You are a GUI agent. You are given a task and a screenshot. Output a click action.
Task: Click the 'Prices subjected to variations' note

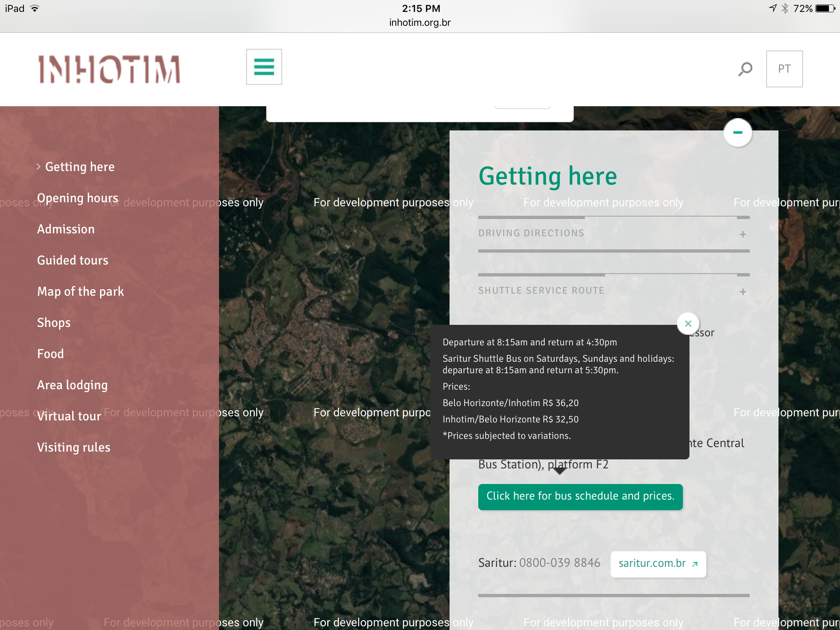pyautogui.click(x=507, y=436)
